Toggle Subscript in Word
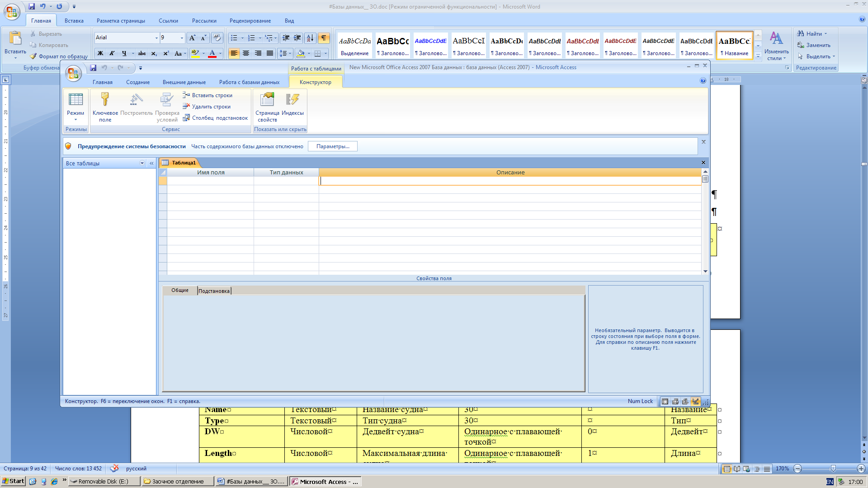The image size is (868, 488). pos(154,53)
